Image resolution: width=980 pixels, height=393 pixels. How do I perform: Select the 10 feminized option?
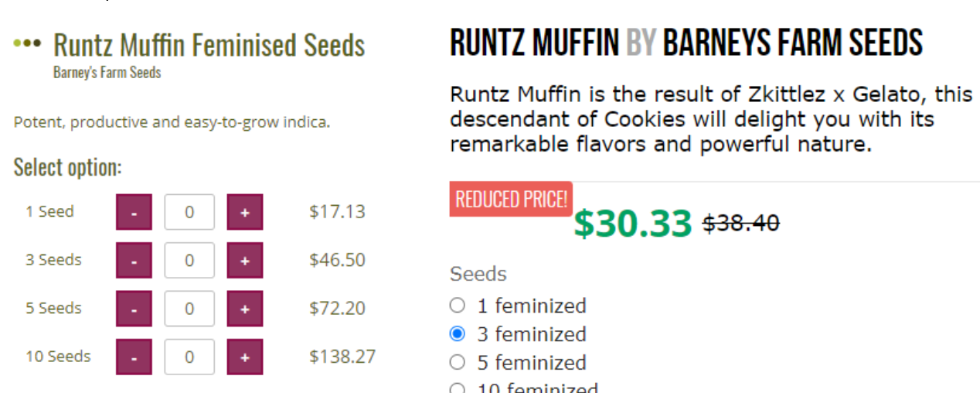(458, 388)
